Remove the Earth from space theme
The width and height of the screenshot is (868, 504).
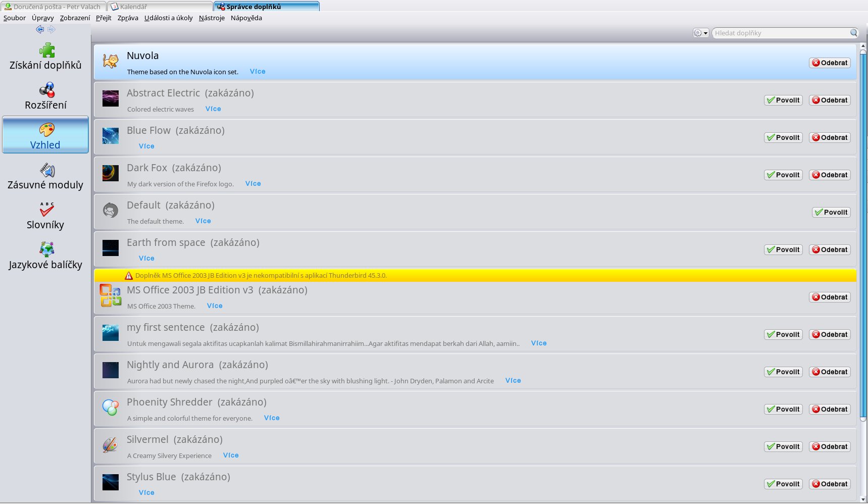(830, 250)
